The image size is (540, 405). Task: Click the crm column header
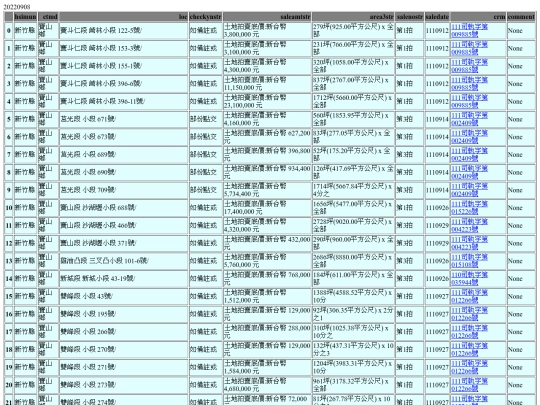click(478, 17)
